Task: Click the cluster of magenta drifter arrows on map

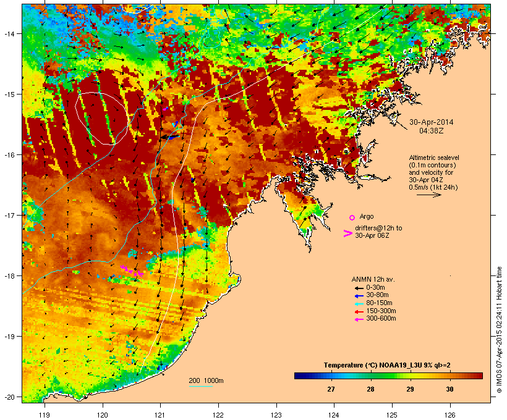Action: [x=132, y=271]
